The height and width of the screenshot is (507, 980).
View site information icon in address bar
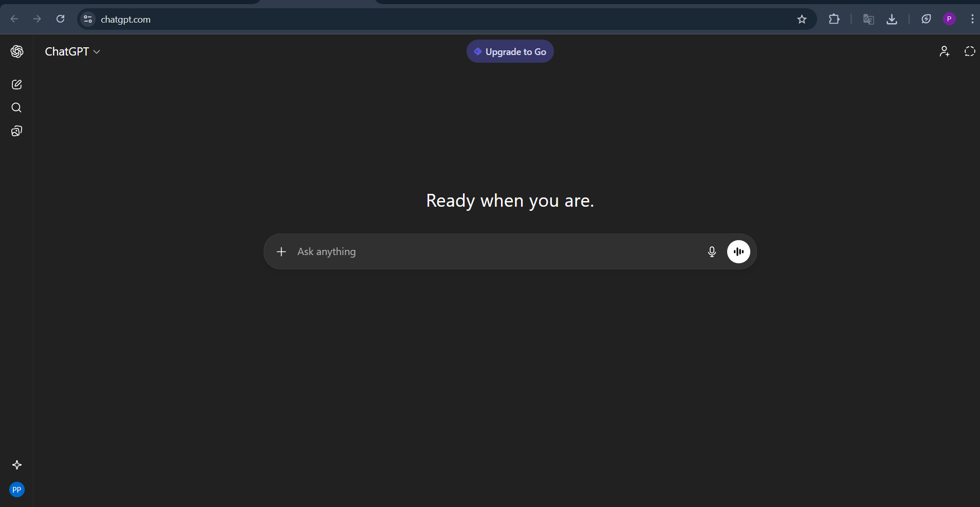[x=88, y=19]
